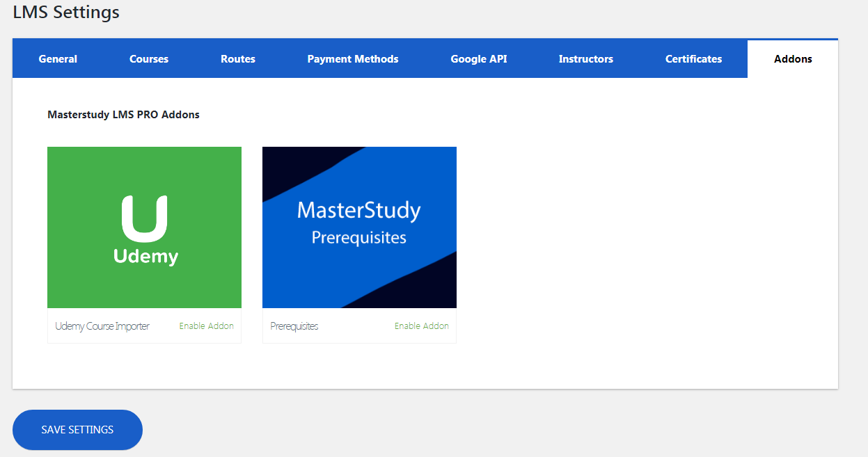Viewport: 868px width, 457px height.
Task: Click the 'Prerequisites' addon name text
Action: point(294,326)
